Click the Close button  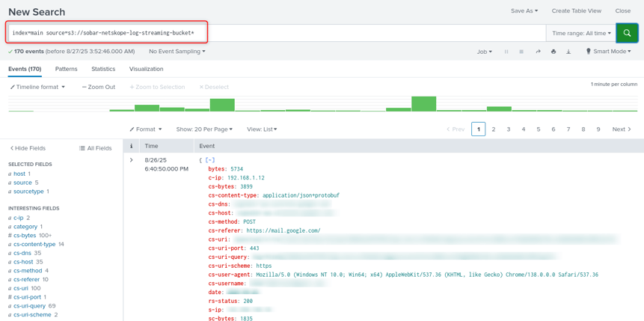coord(622,11)
